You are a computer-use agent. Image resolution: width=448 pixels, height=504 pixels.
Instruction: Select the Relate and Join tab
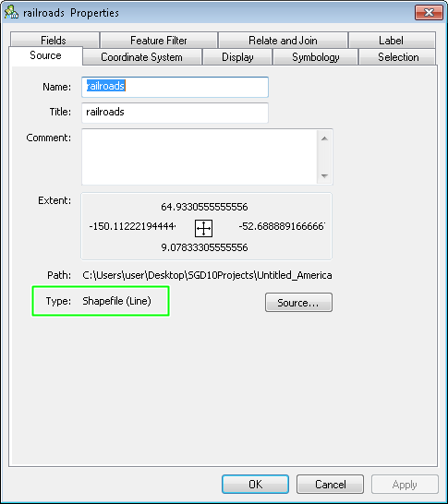coord(283,41)
